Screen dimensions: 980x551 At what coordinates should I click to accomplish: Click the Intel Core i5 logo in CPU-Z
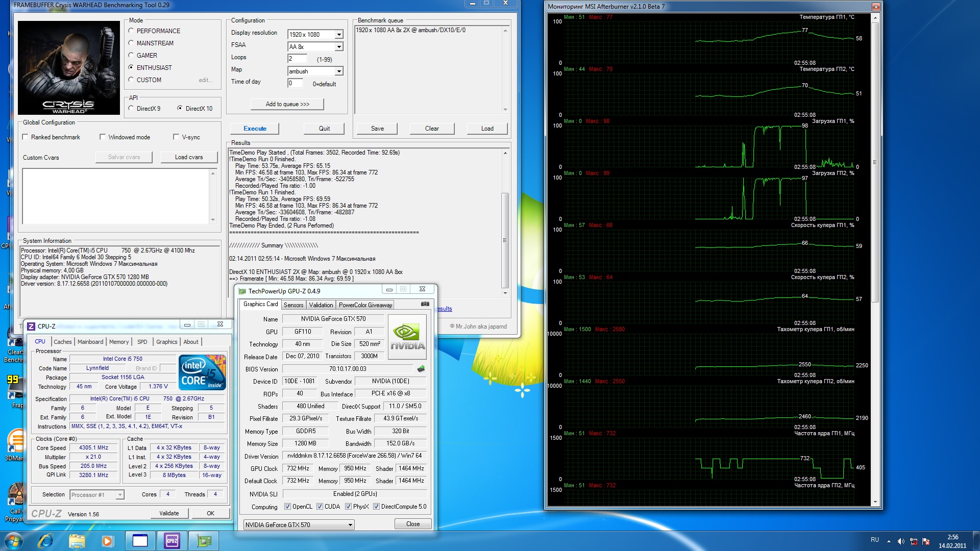coord(202,372)
